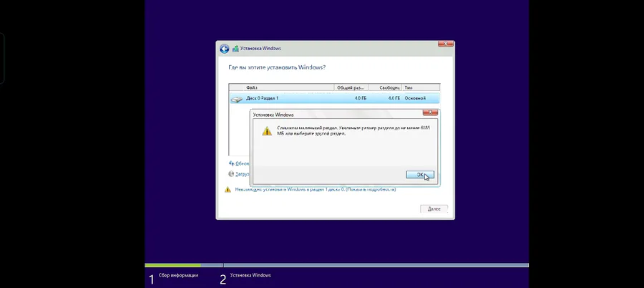Screen dimensions: 644x288
Task: Click step 2 Установка Windows at bottom
Action: tap(245, 279)
